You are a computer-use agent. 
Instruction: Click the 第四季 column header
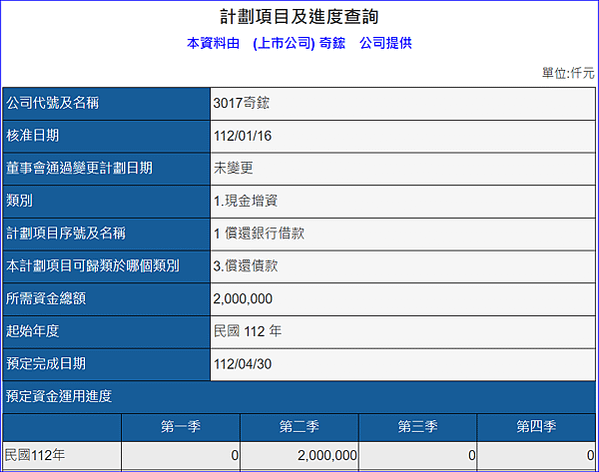(x=536, y=427)
